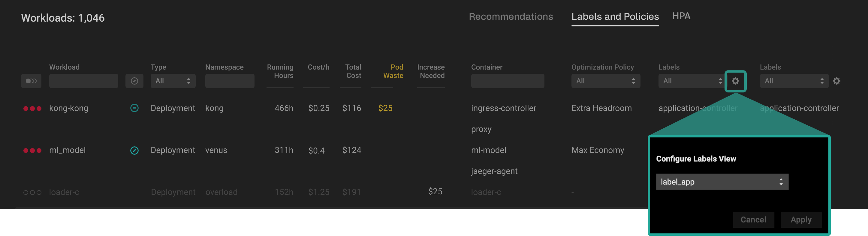Open settings gear for the second Labels column

coord(836,81)
